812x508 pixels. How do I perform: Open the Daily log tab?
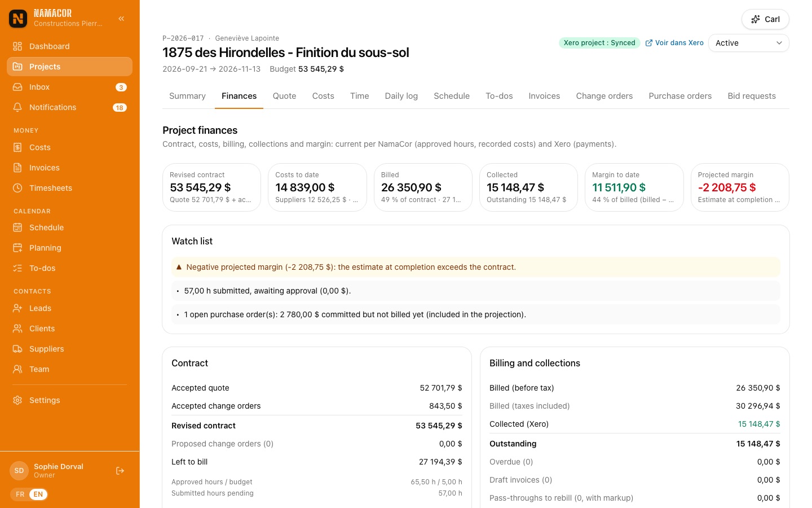click(401, 96)
